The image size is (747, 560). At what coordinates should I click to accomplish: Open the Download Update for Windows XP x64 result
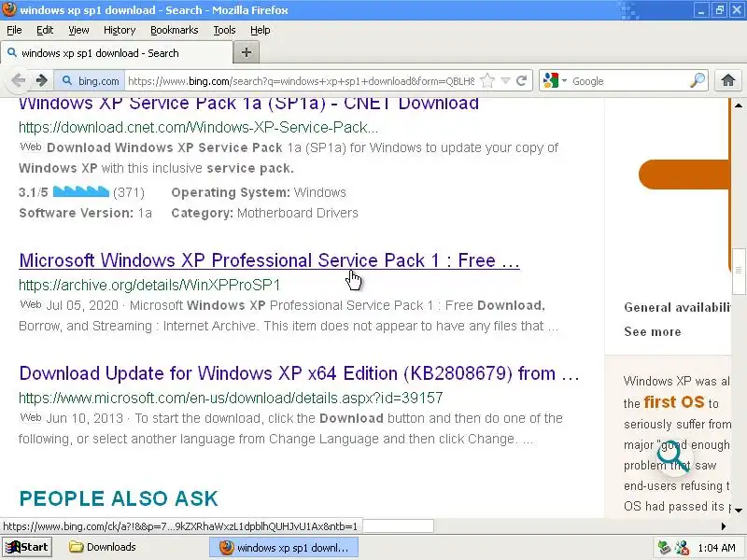(x=299, y=373)
